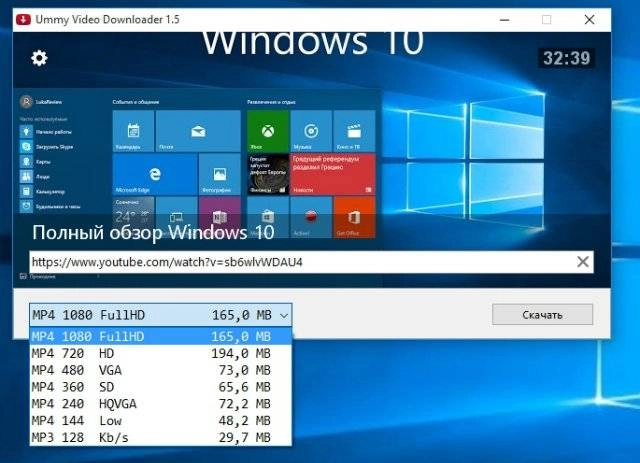640x463 pixels.
Task: Choose MP4 480 VGA 73,0 MB option
Action: [x=160, y=370]
